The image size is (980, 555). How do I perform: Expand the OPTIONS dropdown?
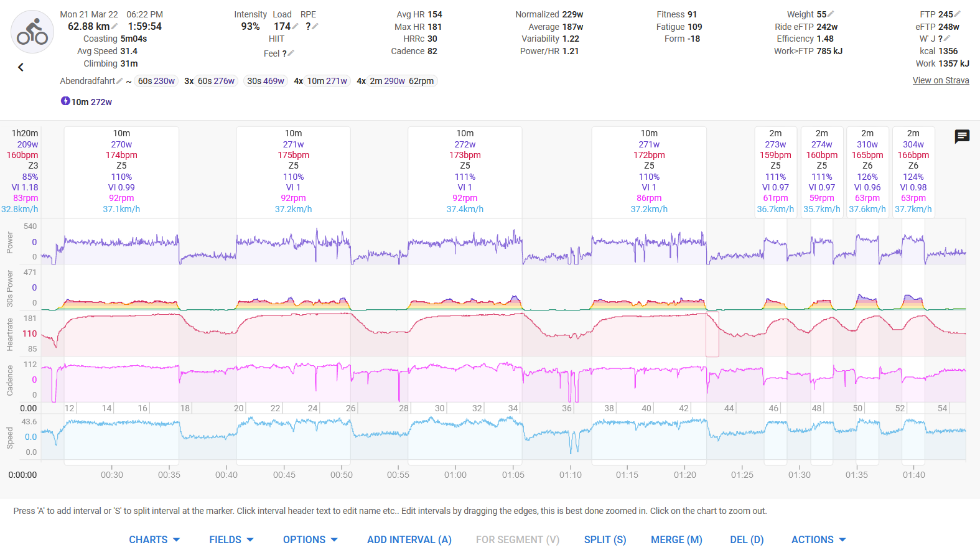pyautogui.click(x=310, y=539)
